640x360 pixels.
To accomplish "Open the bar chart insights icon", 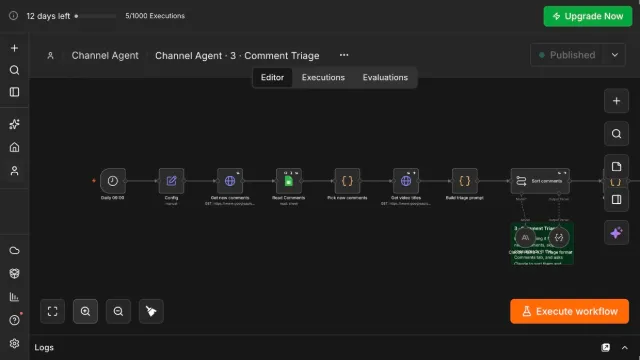I will 14,297.
